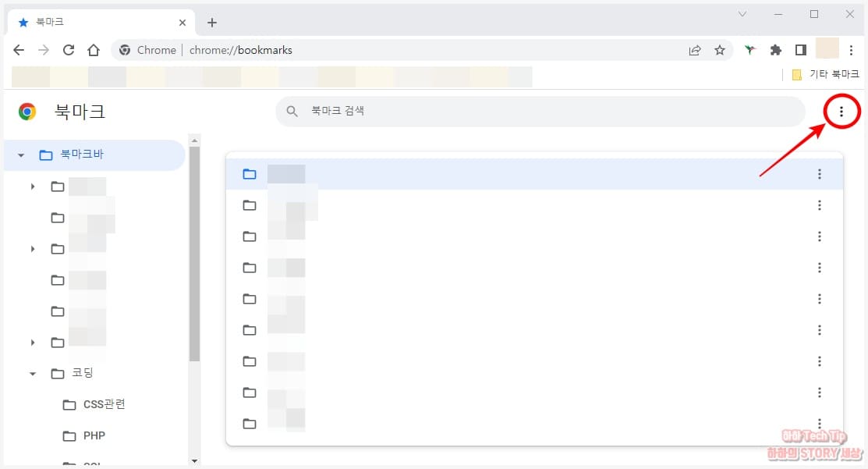Reload the bookmarks page

pos(69,50)
